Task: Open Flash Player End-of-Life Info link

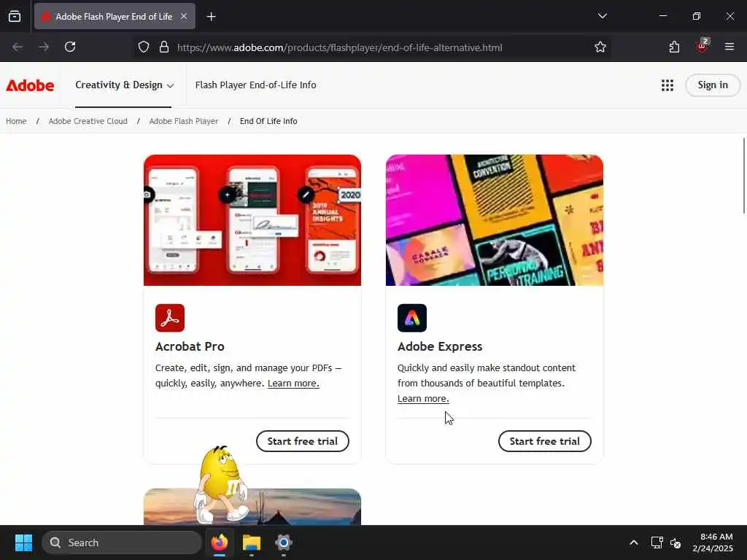Action: pos(255,85)
